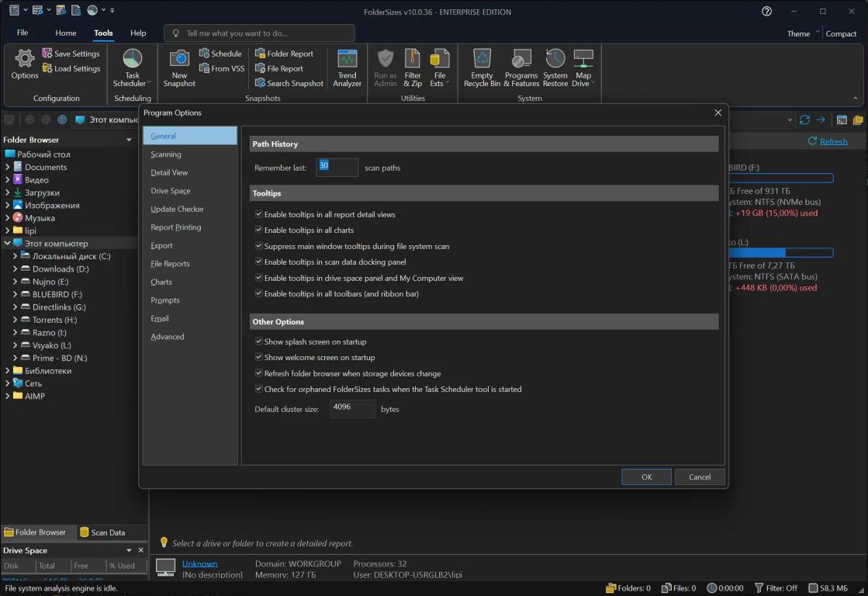The image size is (868, 596).
Task: Uncheck Enable tooltips in all charts
Action: click(259, 230)
